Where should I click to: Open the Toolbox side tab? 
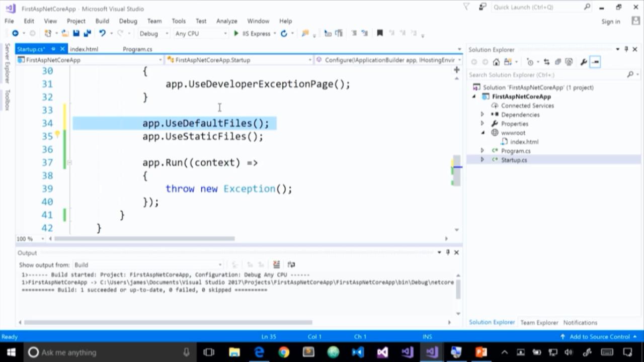click(x=7, y=100)
